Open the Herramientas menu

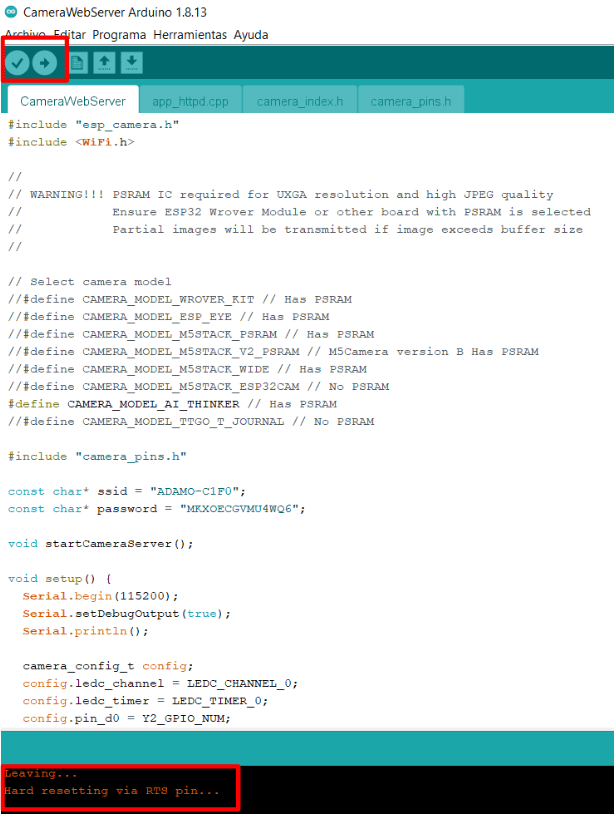(190, 34)
